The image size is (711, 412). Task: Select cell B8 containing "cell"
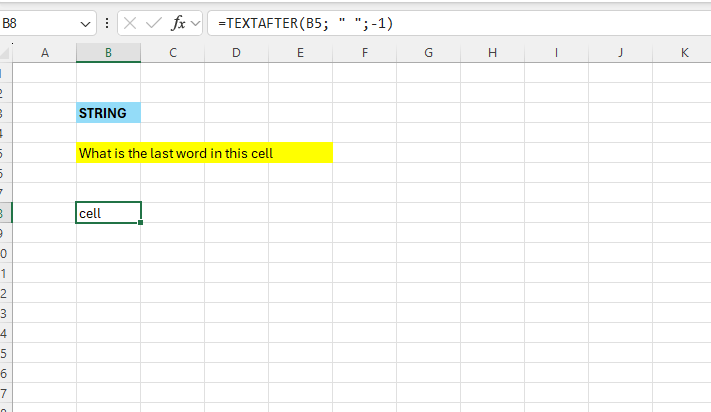click(x=108, y=213)
